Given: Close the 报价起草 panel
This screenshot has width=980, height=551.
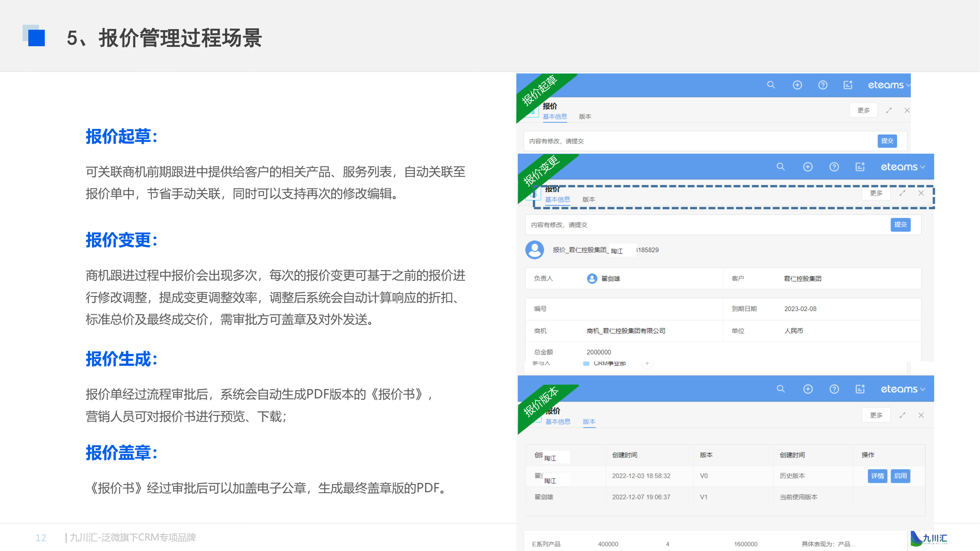Looking at the screenshot, I should point(907,110).
